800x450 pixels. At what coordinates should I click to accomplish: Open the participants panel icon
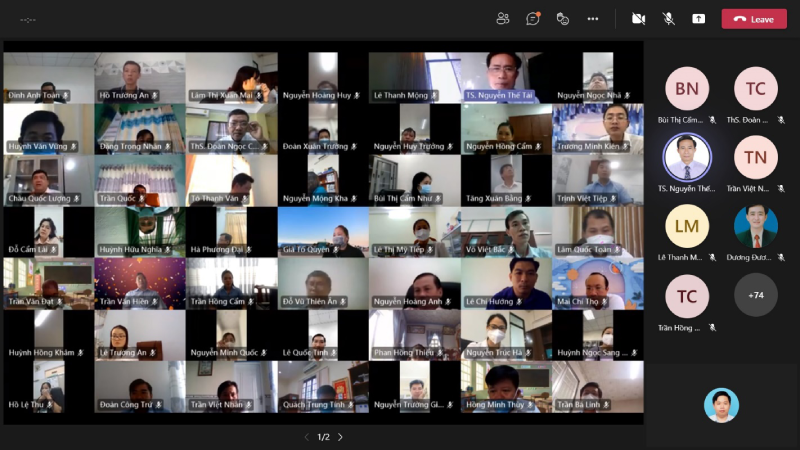point(503,18)
